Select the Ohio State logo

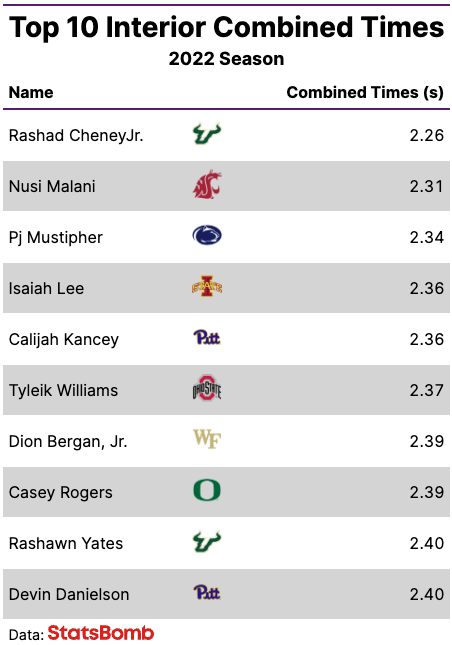coord(207,388)
